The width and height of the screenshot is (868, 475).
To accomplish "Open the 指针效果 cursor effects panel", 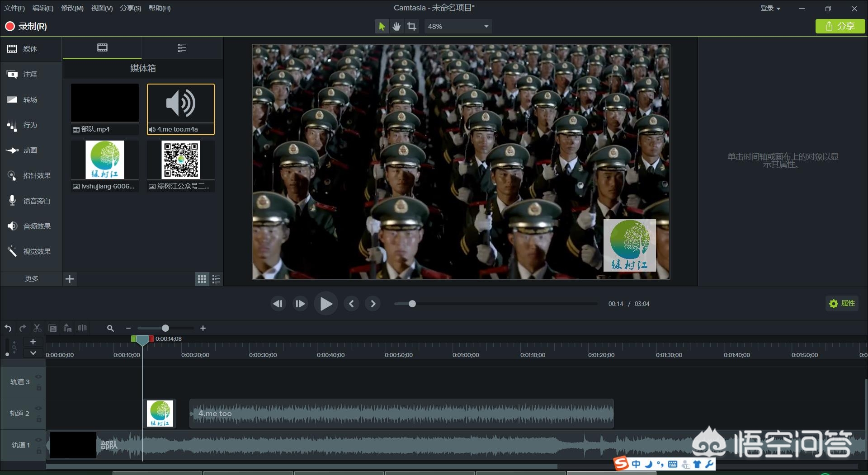I will (x=31, y=175).
